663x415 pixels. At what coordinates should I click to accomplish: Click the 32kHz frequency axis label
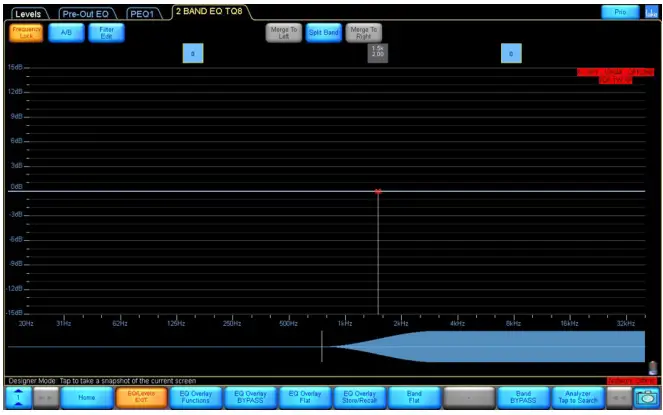click(x=625, y=324)
